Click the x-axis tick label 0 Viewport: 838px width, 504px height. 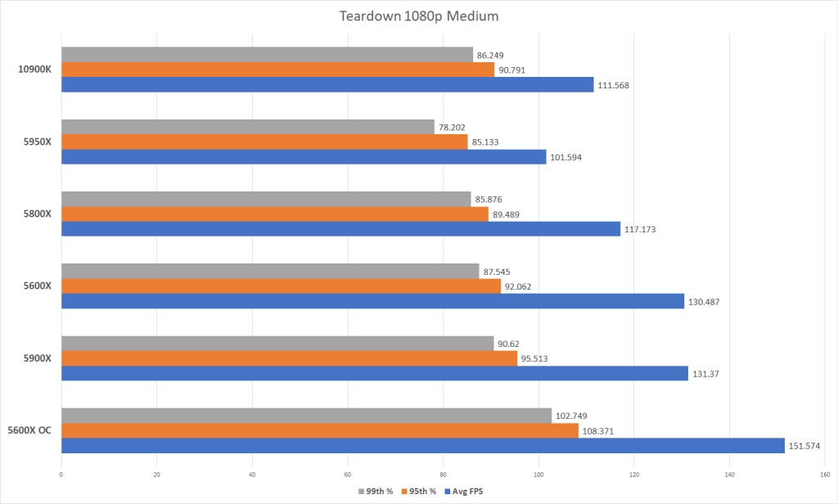61,475
